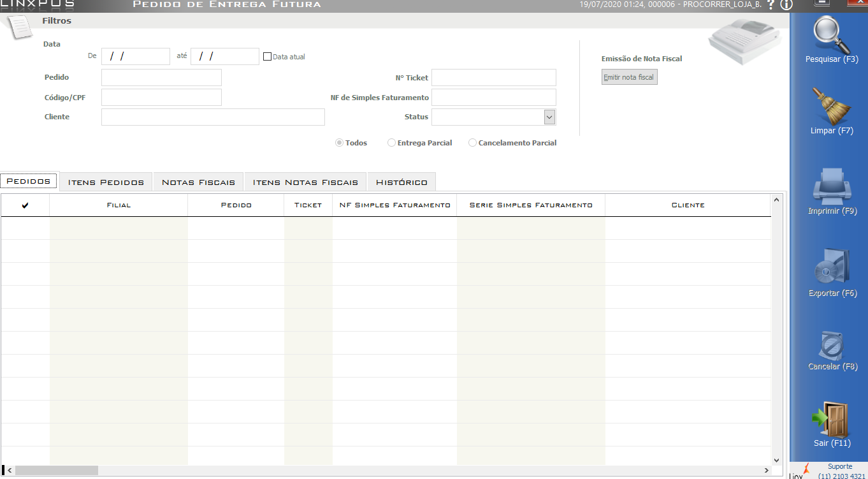Click the Cliente input field
This screenshot has width=868, height=479.
tap(213, 117)
